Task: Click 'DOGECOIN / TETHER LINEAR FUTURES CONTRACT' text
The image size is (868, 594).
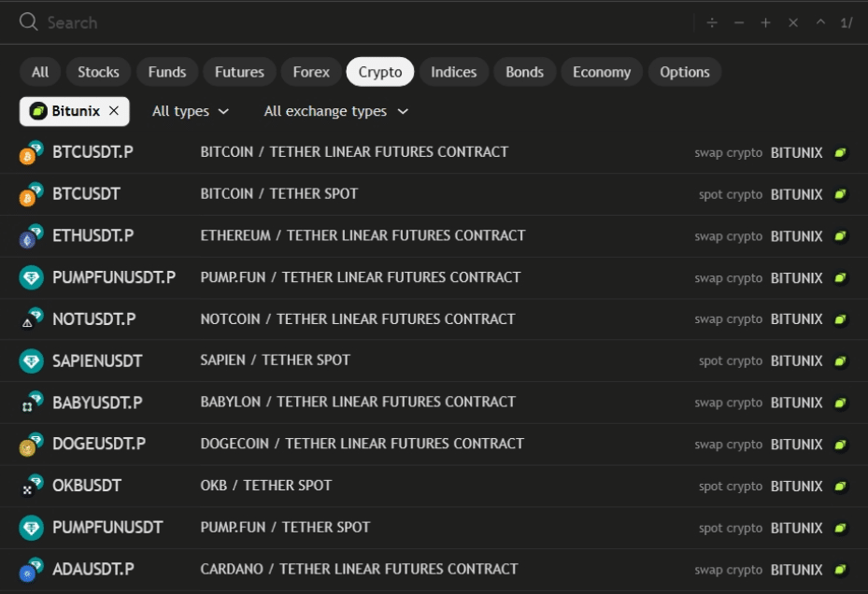Action: click(x=362, y=444)
